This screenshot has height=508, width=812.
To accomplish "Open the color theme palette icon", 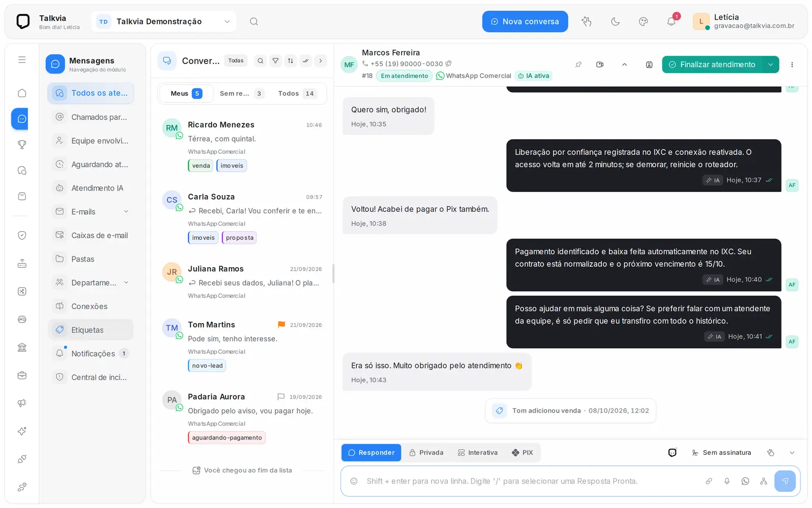I will coord(643,21).
